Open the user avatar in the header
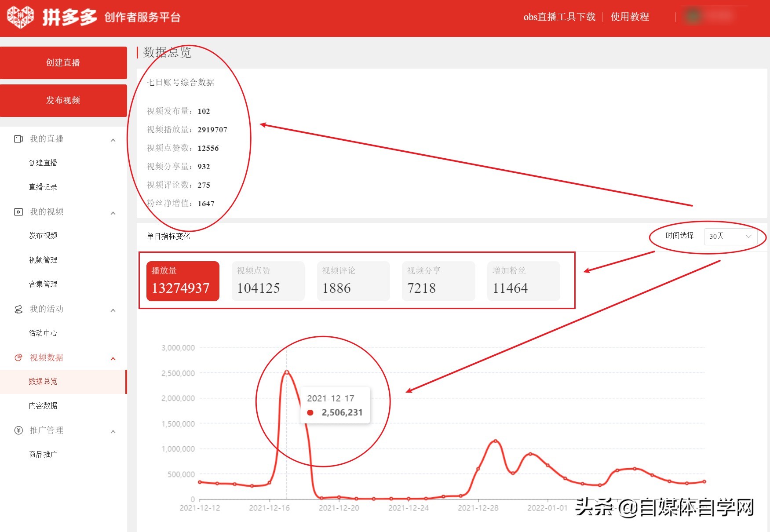 click(693, 17)
